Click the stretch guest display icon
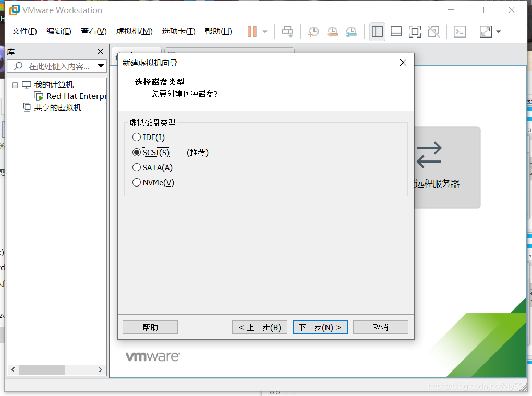The height and width of the screenshot is (396, 532). (x=486, y=32)
